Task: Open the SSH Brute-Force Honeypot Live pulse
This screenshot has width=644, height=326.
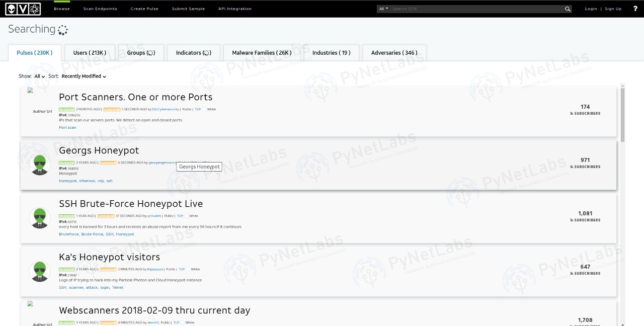Action: (x=131, y=204)
